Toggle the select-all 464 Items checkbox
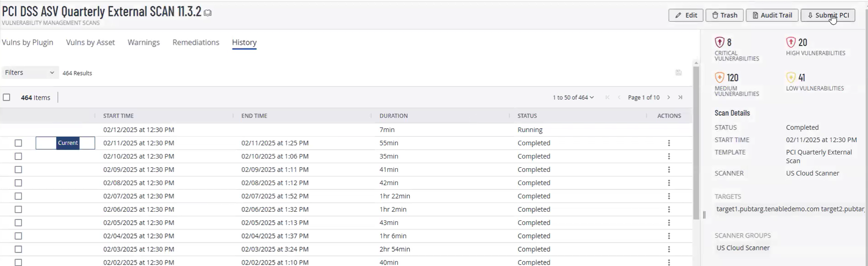The width and height of the screenshot is (868, 266). coord(6,97)
